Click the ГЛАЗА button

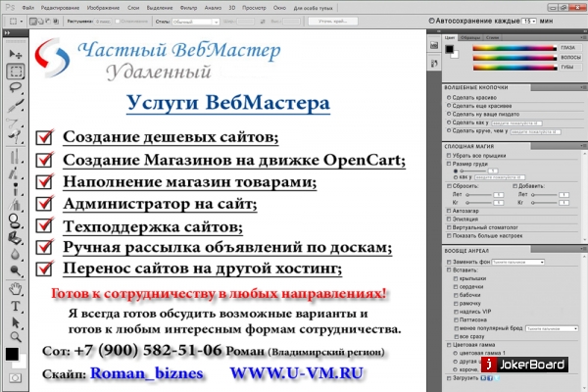click(570, 48)
